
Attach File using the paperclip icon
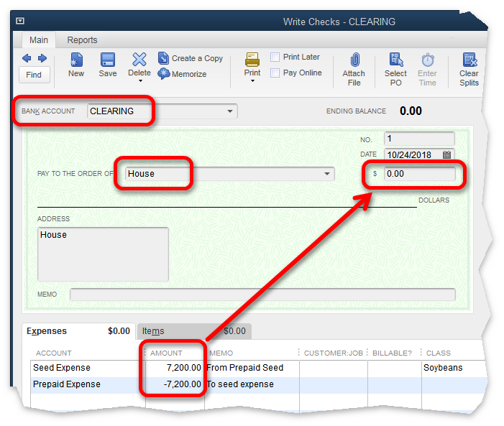(354, 60)
